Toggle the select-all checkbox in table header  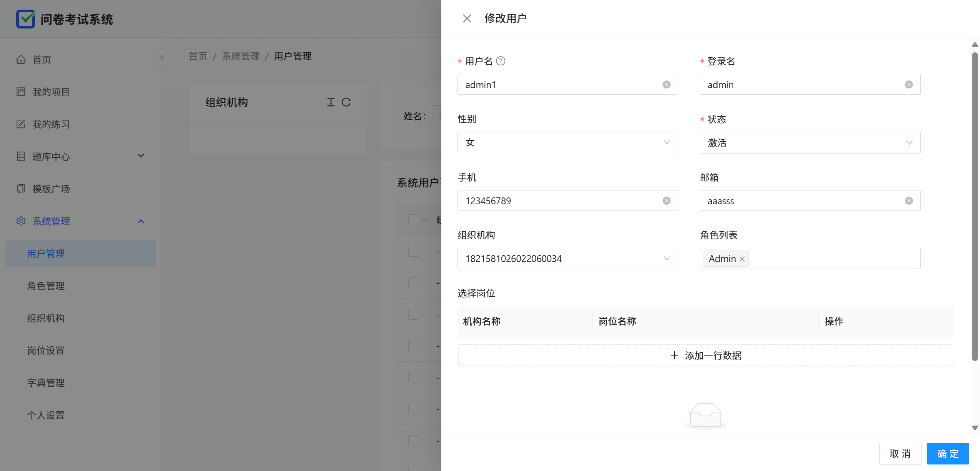click(414, 220)
